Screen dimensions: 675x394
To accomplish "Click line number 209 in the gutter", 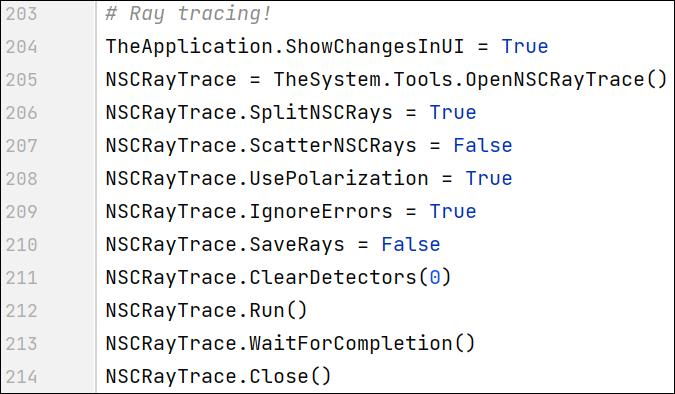I will pos(22,211).
